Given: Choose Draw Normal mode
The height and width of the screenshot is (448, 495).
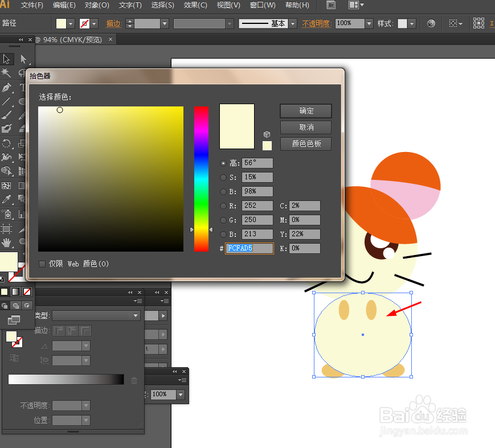Looking at the screenshot, I should (5, 305).
